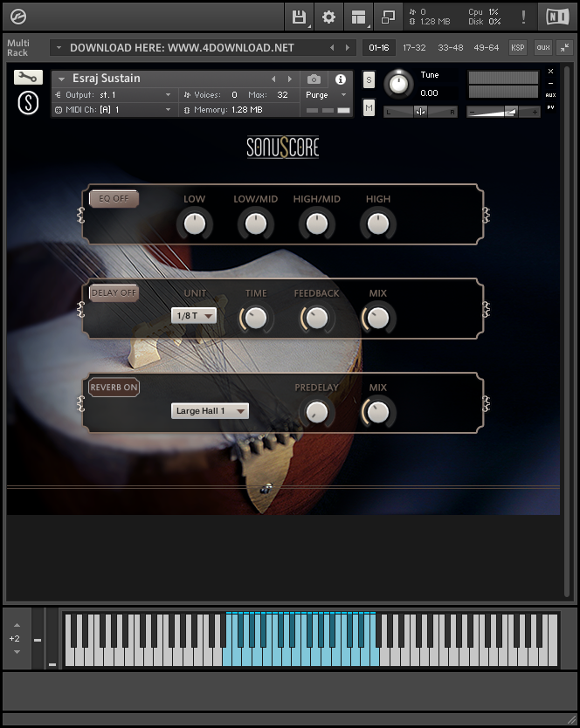Click the Native Instruments NI logo
Image resolution: width=580 pixels, height=728 pixels.
click(x=556, y=17)
